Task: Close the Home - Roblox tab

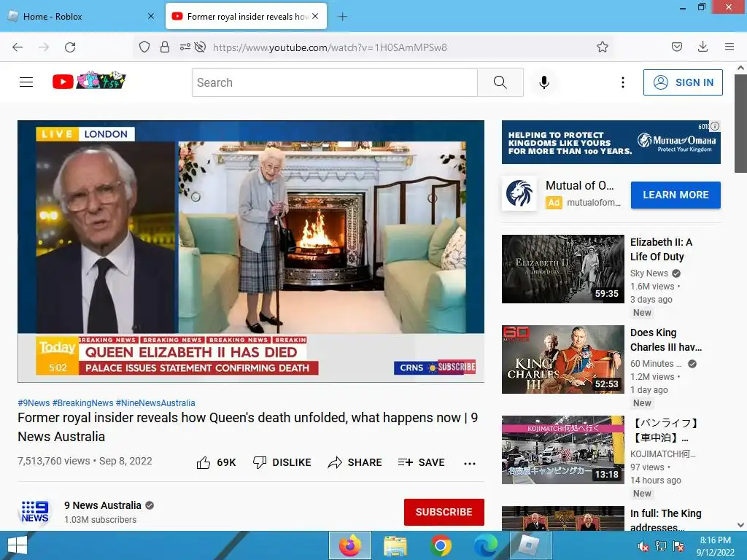Action: [x=150, y=17]
